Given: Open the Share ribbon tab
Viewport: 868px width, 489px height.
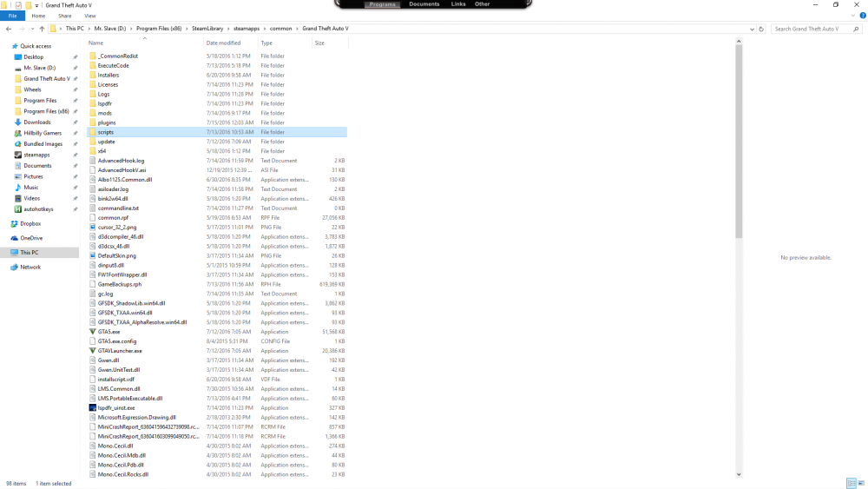Looking at the screenshot, I should (x=65, y=16).
